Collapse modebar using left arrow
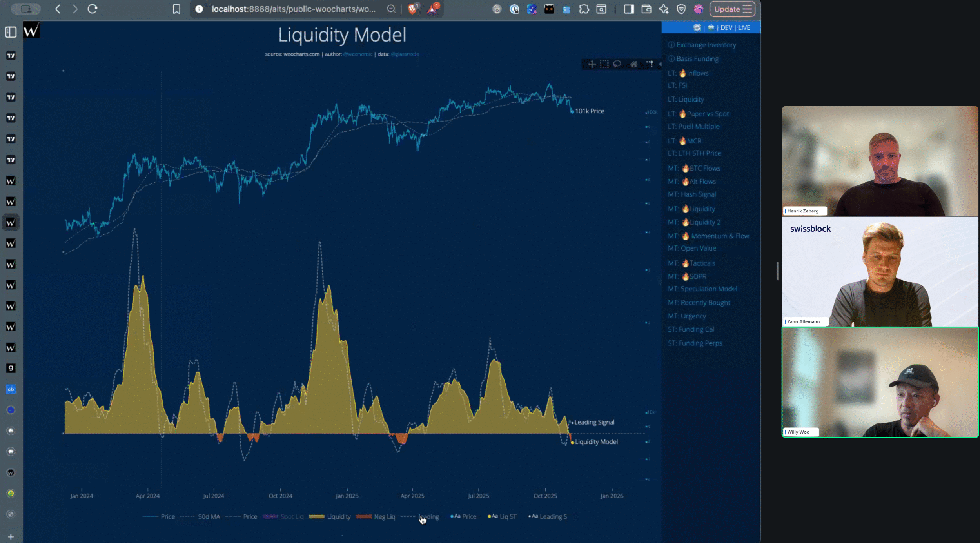The height and width of the screenshot is (543, 980). point(660,64)
